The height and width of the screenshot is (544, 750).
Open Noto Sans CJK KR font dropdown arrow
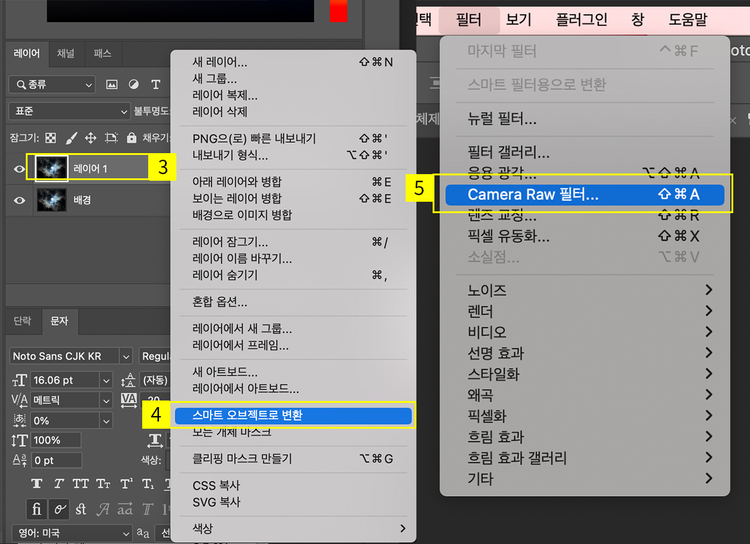126,356
